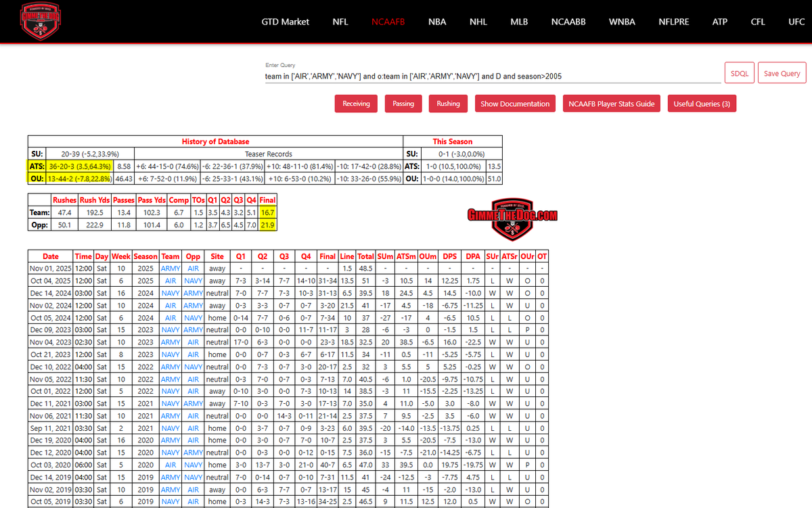Open the NFLPRE nav item

674,22
